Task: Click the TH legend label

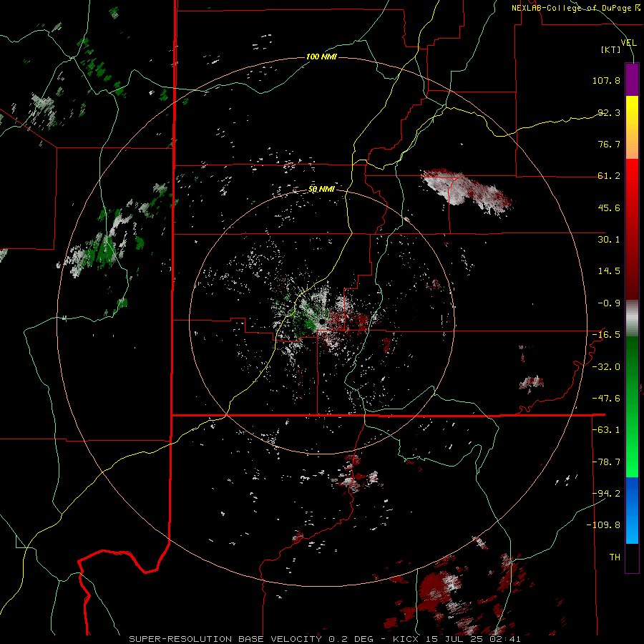Action: coord(615,557)
